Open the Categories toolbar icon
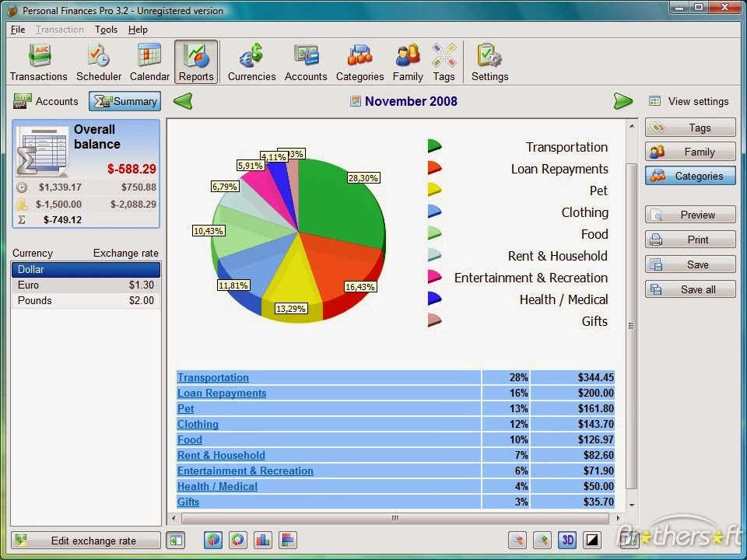This screenshot has width=747, height=560. tap(359, 62)
